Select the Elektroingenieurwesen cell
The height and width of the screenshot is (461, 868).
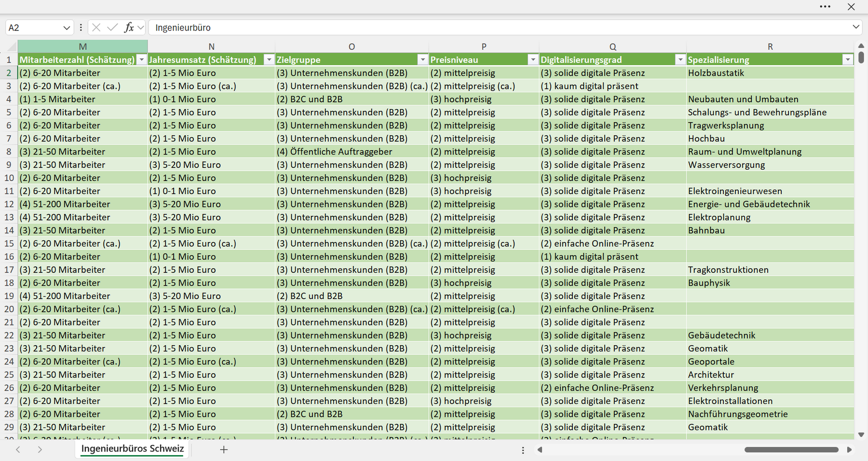pos(770,191)
